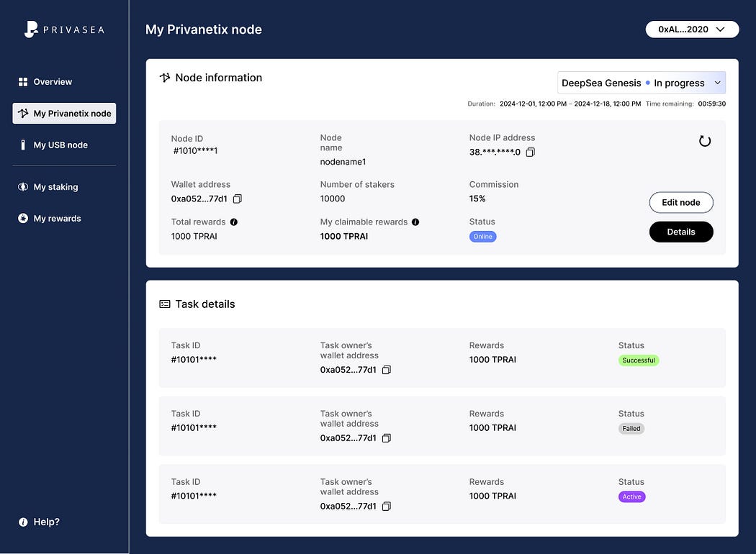This screenshot has height=554, width=756.
Task: Click the Time remaining value 00:59:30
Action: tap(711, 104)
